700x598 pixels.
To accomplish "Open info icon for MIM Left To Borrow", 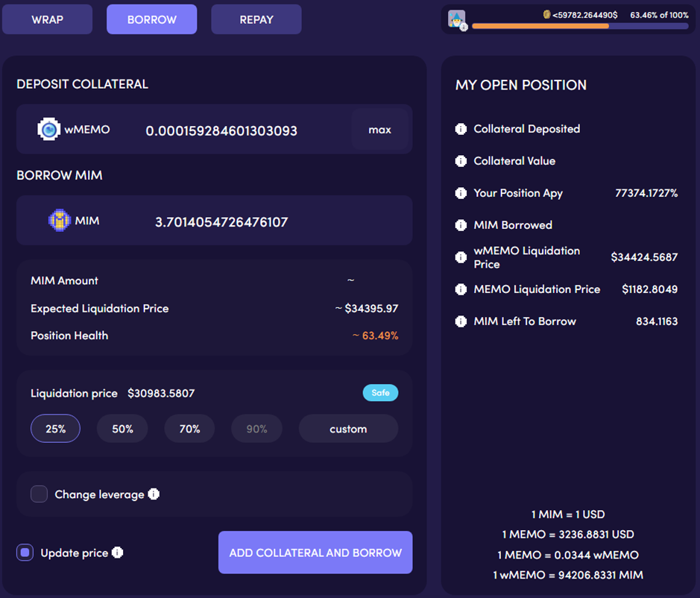I will (x=461, y=321).
